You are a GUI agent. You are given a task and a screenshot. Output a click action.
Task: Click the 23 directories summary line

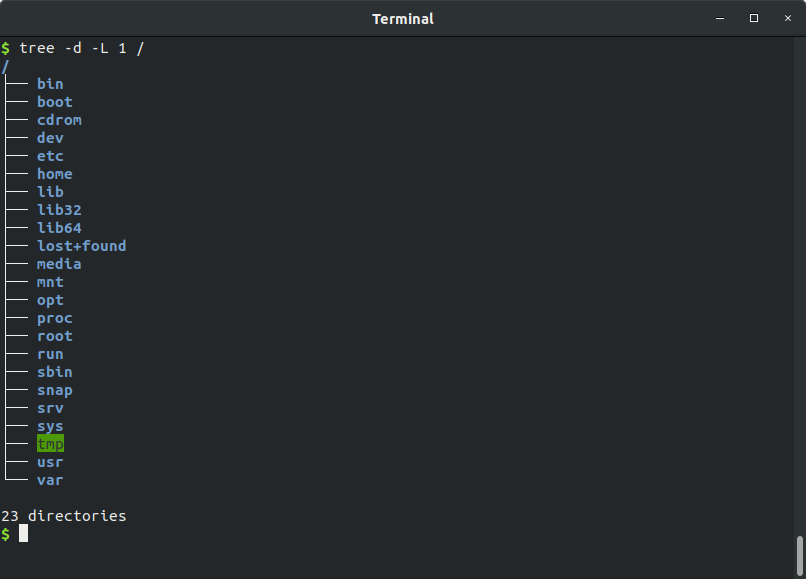tap(64, 516)
